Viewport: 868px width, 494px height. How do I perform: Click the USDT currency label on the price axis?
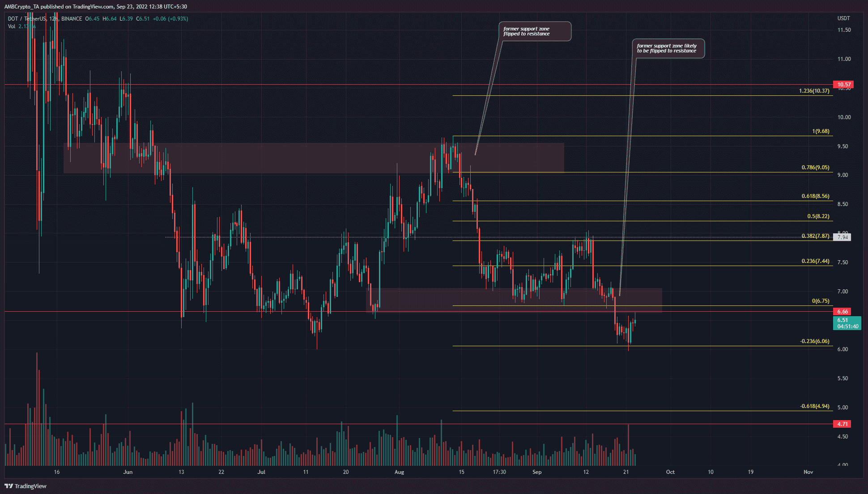pyautogui.click(x=843, y=18)
